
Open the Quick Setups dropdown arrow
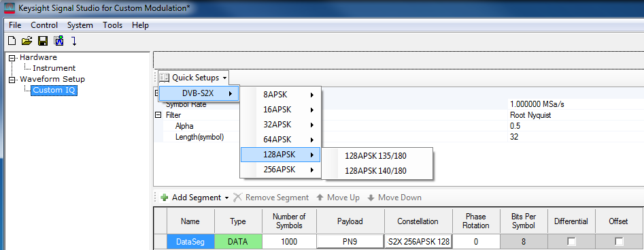[x=224, y=78]
